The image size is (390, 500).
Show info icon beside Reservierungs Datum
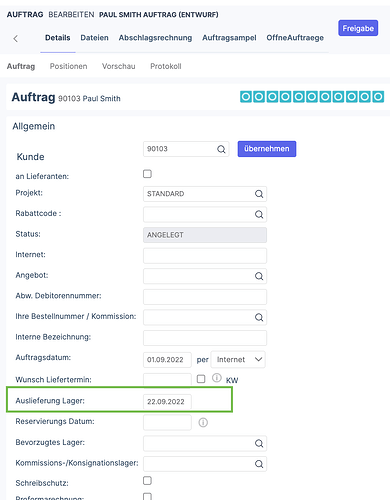click(x=203, y=423)
